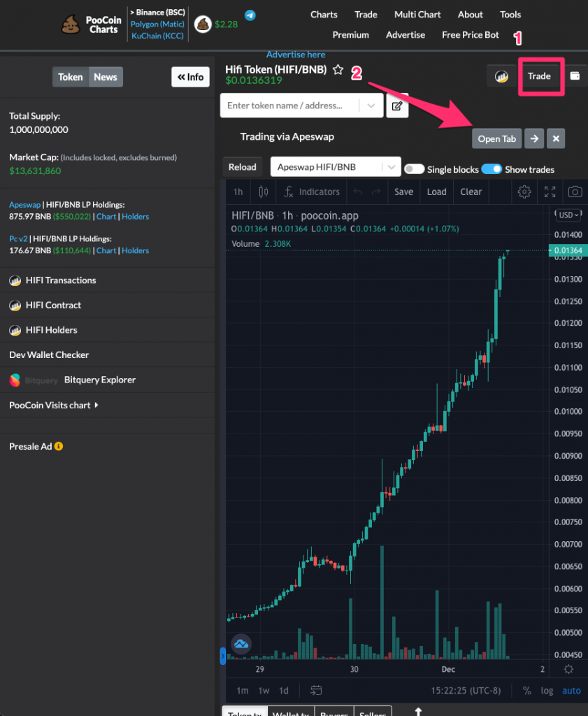
Task: Click the edit pencil icon beside token search
Action: tap(397, 106)
